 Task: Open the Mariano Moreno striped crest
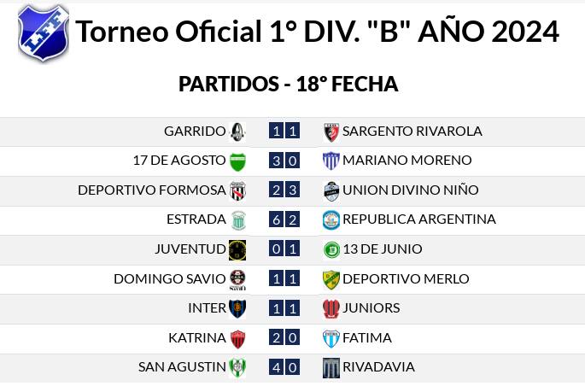[x=331, y=161]
